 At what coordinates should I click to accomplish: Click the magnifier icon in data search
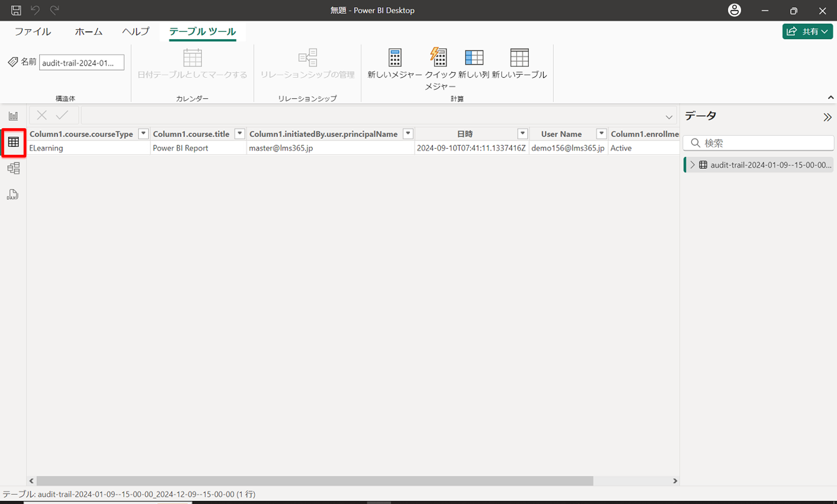[x=695, y=143]
